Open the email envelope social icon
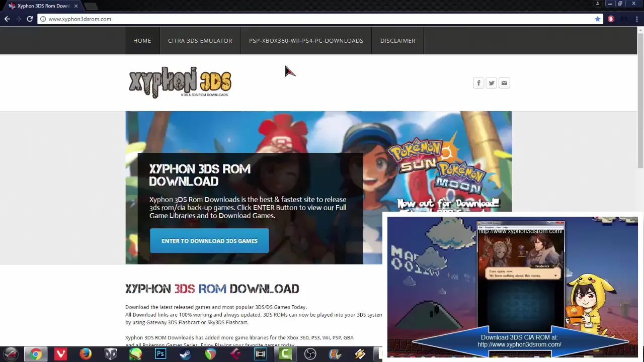Screen dimensions: 644x362 504,83
